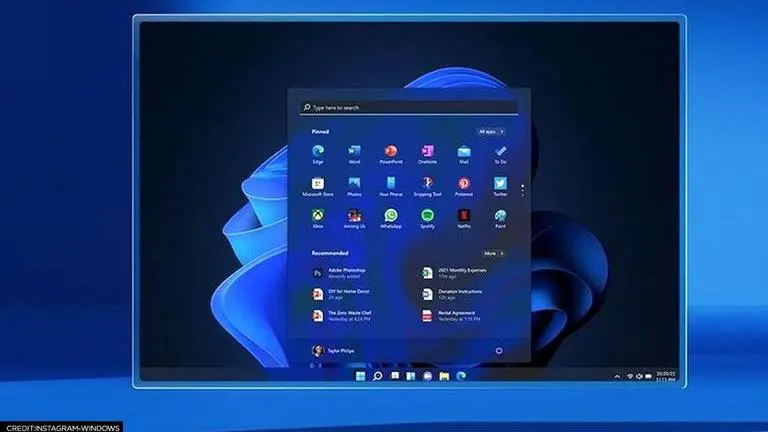Screen dimensions: 768x432
Task: Show hidden tray icons chevron
Action: pyautogui.click(x=617, y=376)
